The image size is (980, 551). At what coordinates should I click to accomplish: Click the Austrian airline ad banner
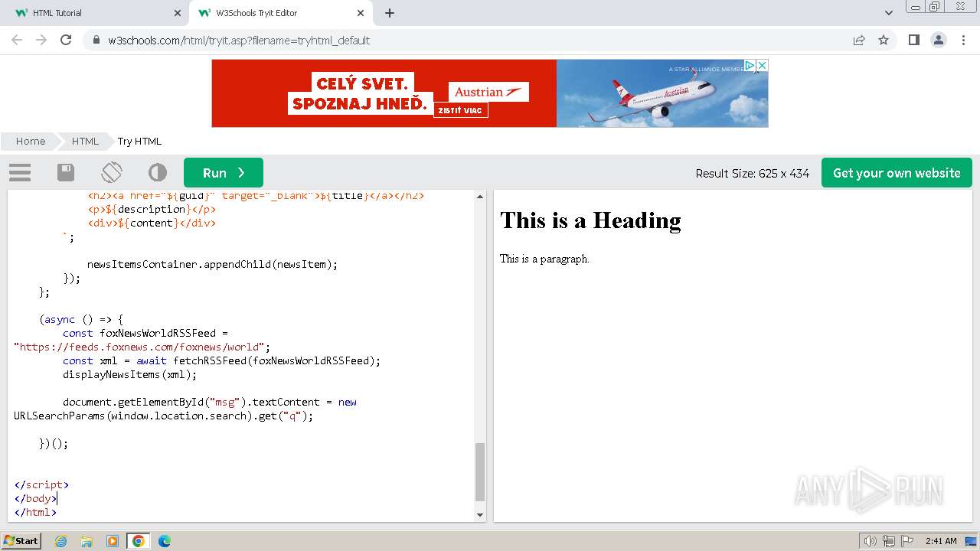pos(490,93)
